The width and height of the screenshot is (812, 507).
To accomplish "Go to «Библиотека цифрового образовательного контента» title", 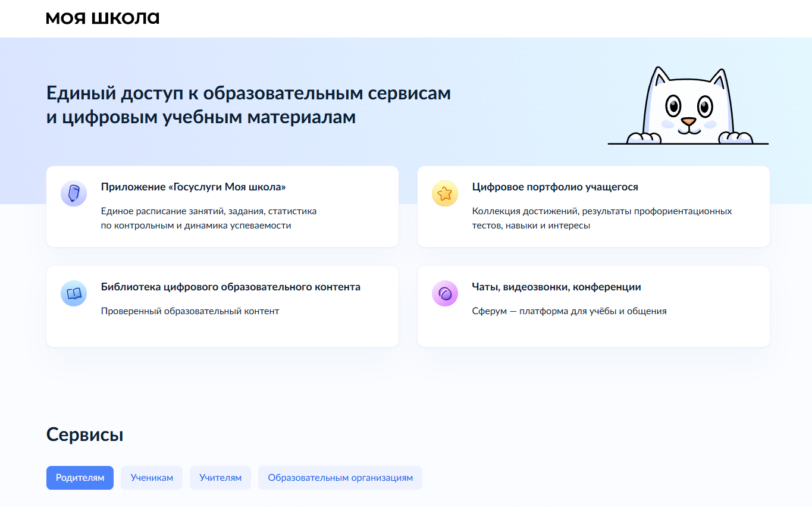I will (x=231, y=287).
